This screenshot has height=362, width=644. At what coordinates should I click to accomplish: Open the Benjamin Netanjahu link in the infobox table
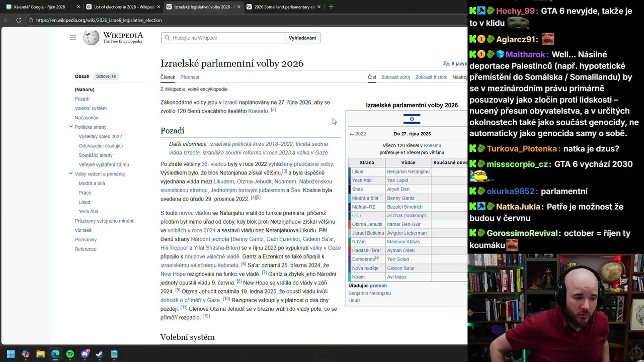click(408, 171)
